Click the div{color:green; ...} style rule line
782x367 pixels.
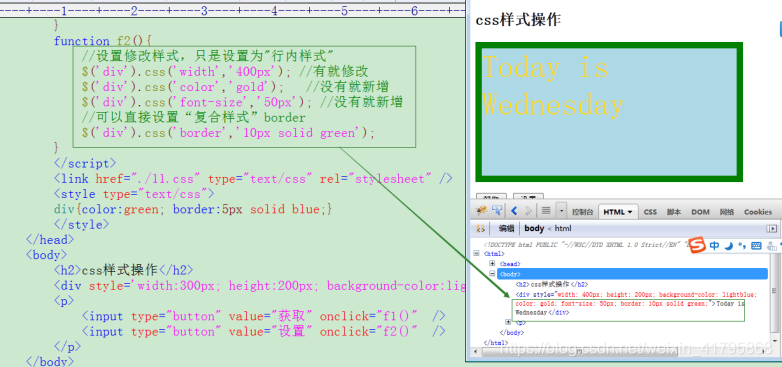click(193, 209)
